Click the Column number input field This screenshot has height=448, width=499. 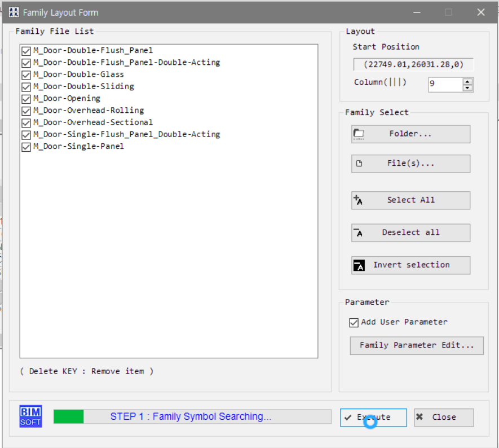point(445,85)
